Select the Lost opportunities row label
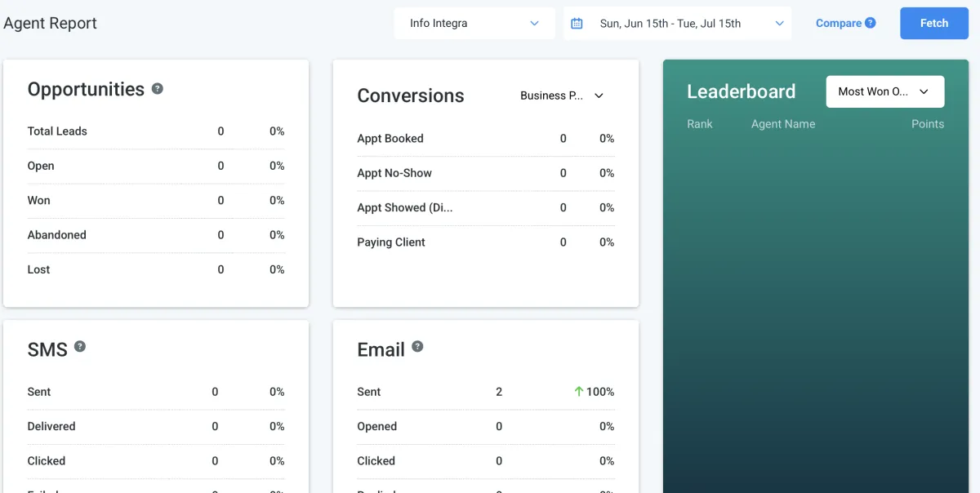Viewport: 980px width, 493px height. 38,269
